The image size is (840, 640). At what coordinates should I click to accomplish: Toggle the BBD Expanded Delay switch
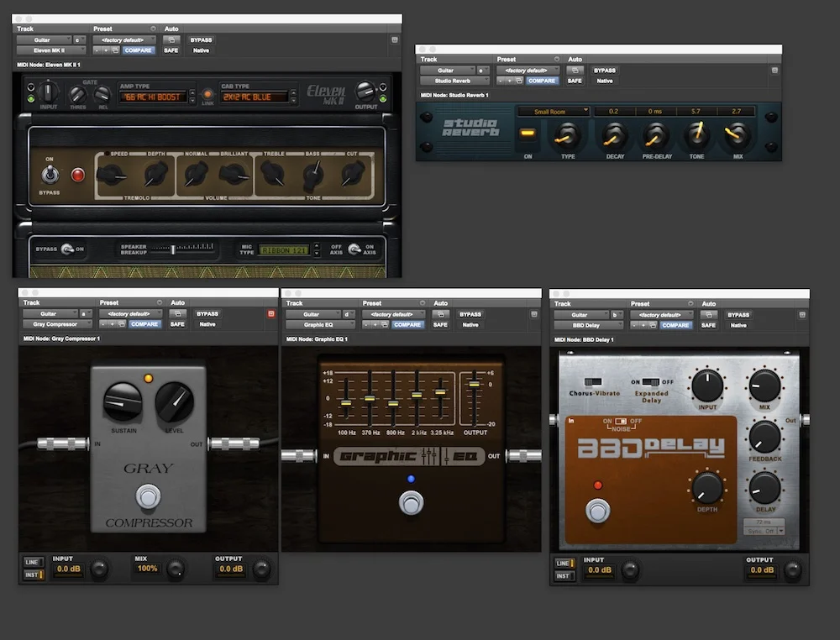pyautogui.click(x=651, y=382)
